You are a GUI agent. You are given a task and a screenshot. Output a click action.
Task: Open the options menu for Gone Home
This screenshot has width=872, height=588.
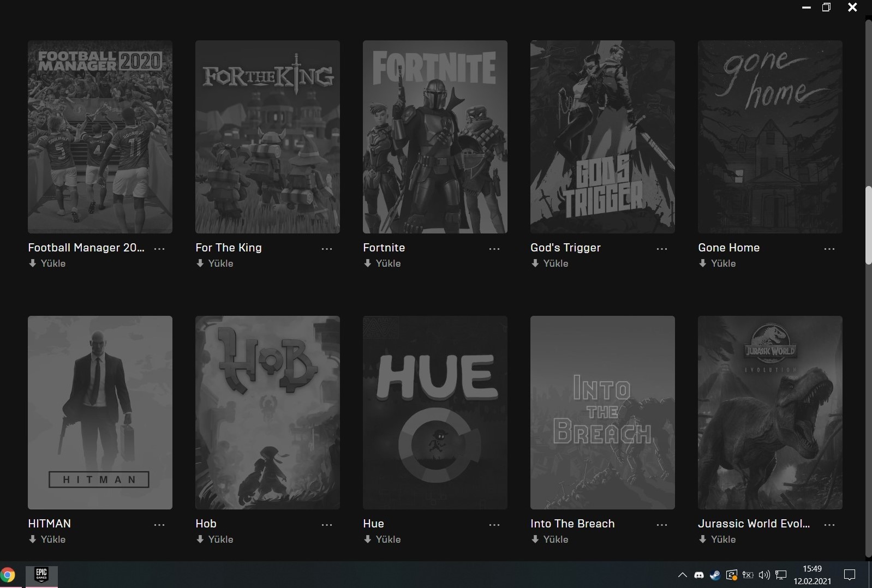[829, 249]
